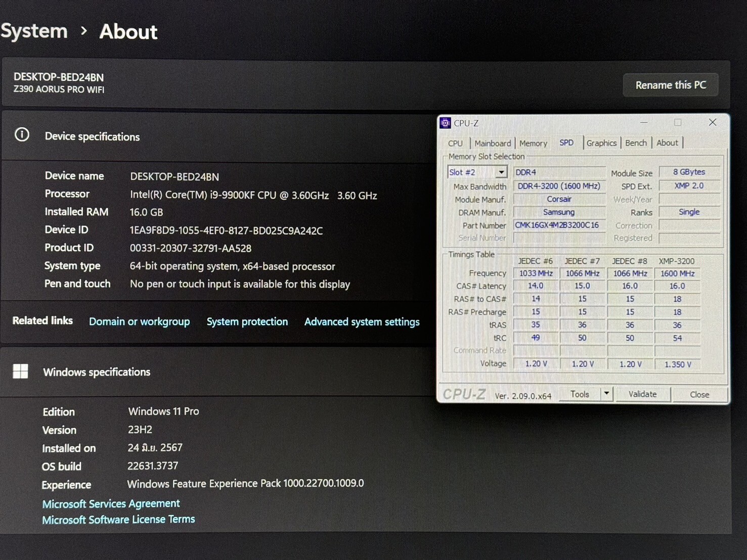Screen dimensions: 747x560
Task: Click the Device name value DESKTOP-BED24BN
Action: tap(174, 177)
